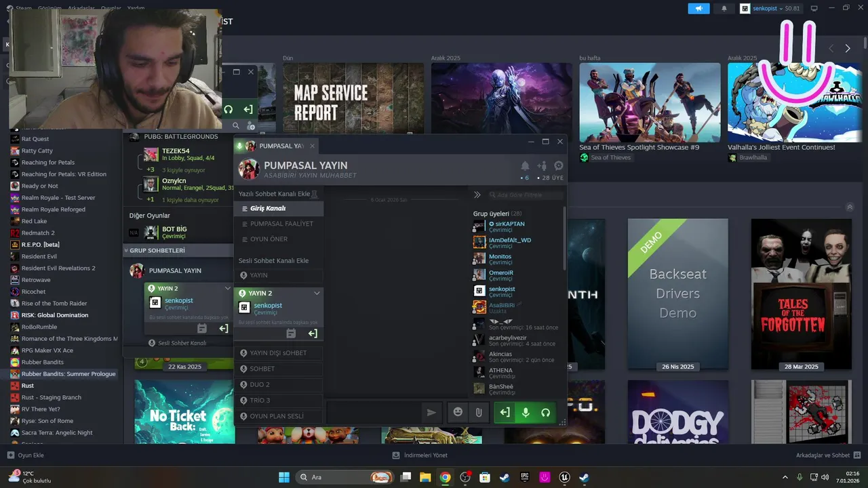The image size is (868, 488).
Task: Click Ada Göre Filtrele member filter field
Action: tap(526, 195)
